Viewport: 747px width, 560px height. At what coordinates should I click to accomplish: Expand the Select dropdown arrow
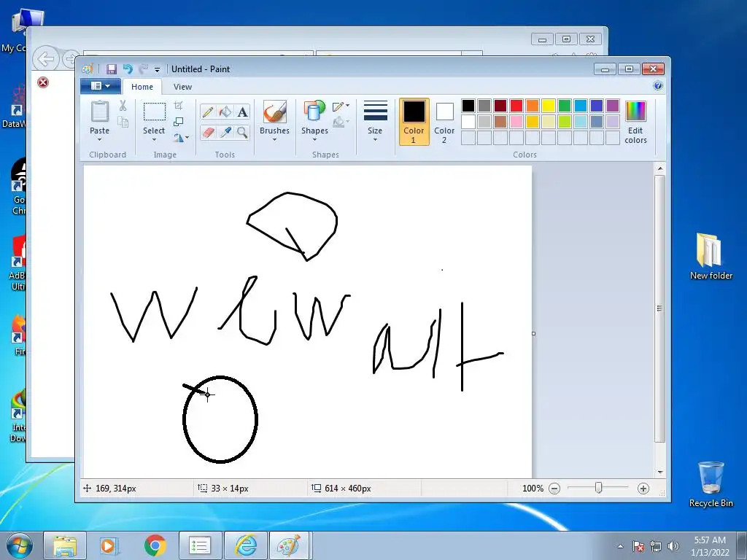click(x=154, y=140)
